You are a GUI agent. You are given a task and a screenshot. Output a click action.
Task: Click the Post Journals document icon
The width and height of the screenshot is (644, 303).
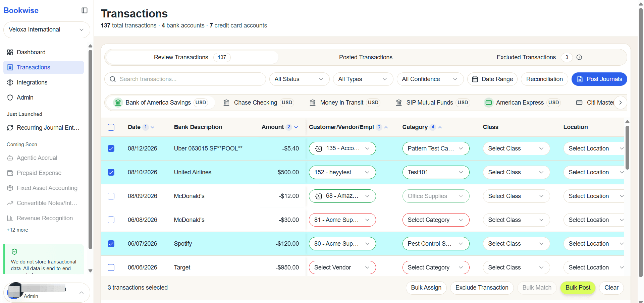coord(580,79)
